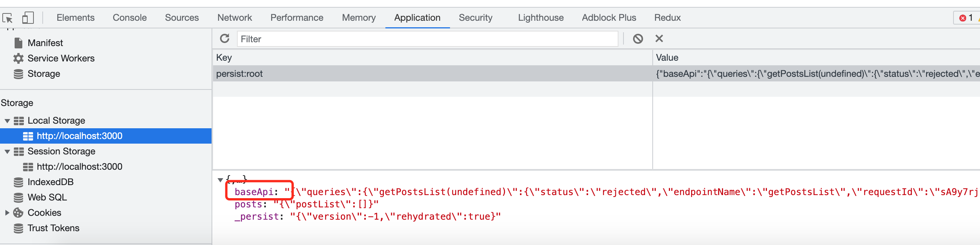
Task: Toggle the device toolbar icon
Action: [x=28, y=18]
